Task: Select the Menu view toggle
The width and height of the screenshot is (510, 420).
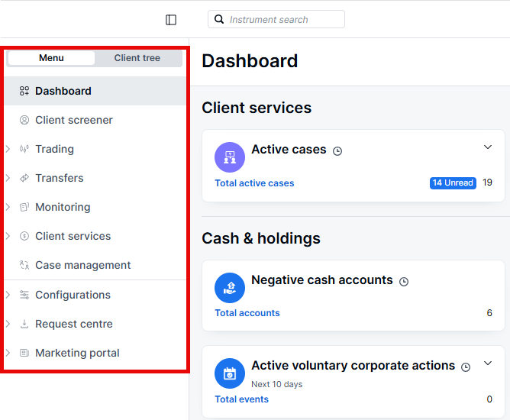Action: tap(51, 58)
